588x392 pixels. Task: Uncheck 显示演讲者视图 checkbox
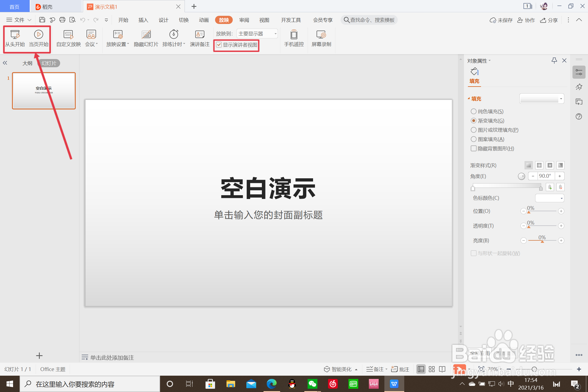(219, 45)
